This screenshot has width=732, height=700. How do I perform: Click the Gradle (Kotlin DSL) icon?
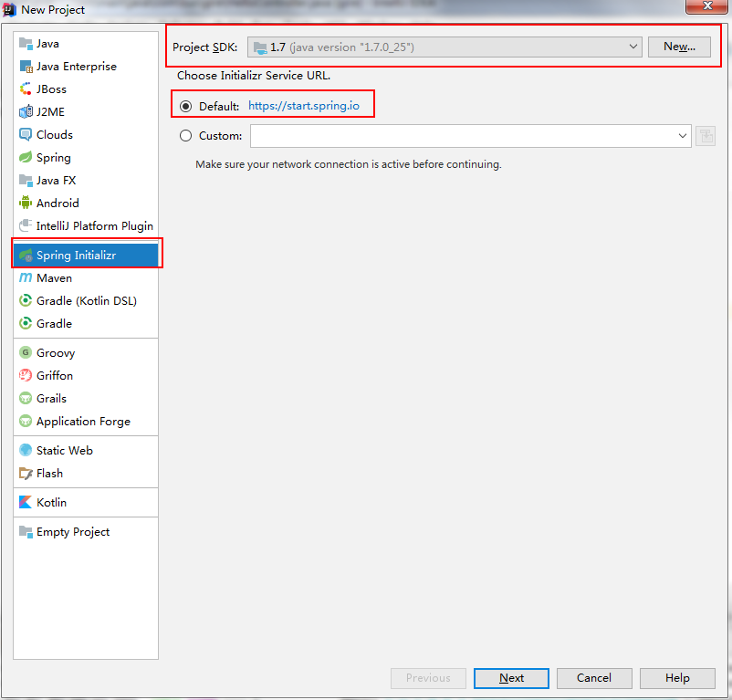click(26, 300)
